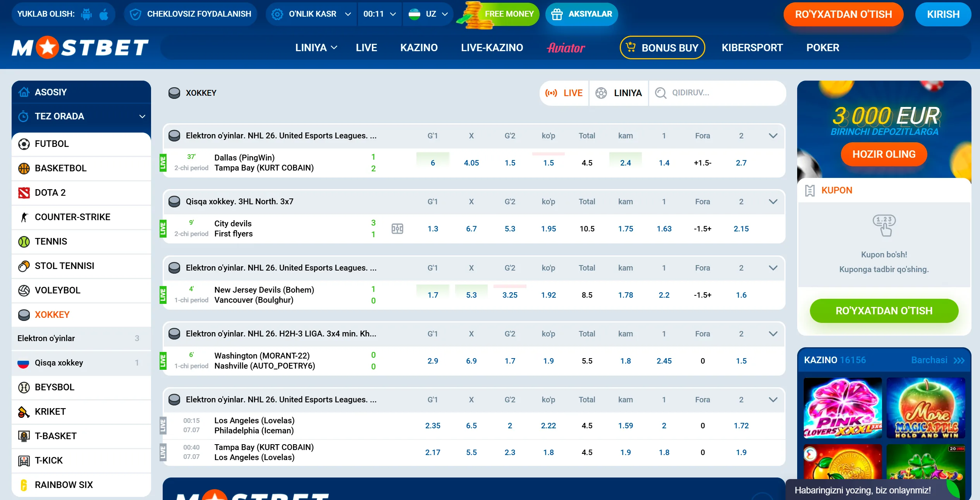Switch to the LIVE filter
Viewport: 980px width, 500px height.
pos(564,93)
